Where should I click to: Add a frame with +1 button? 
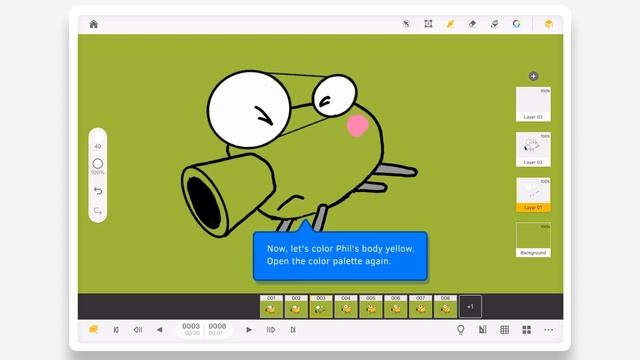point(470,307)
